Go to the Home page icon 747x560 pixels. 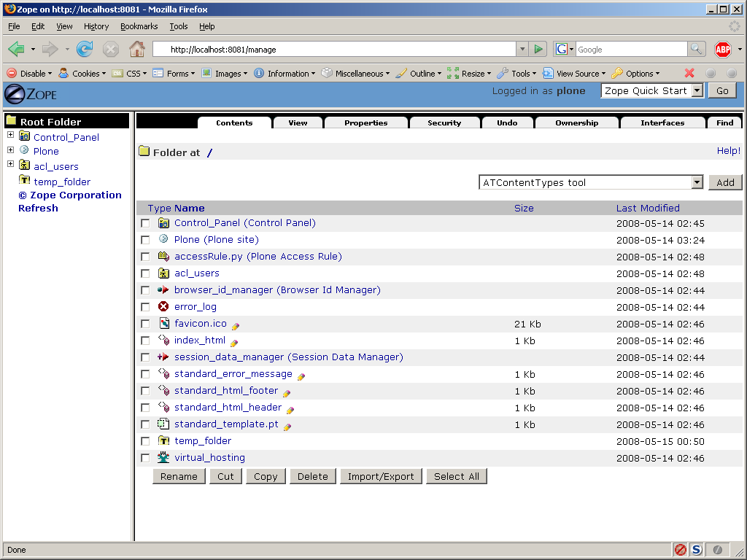137,49
